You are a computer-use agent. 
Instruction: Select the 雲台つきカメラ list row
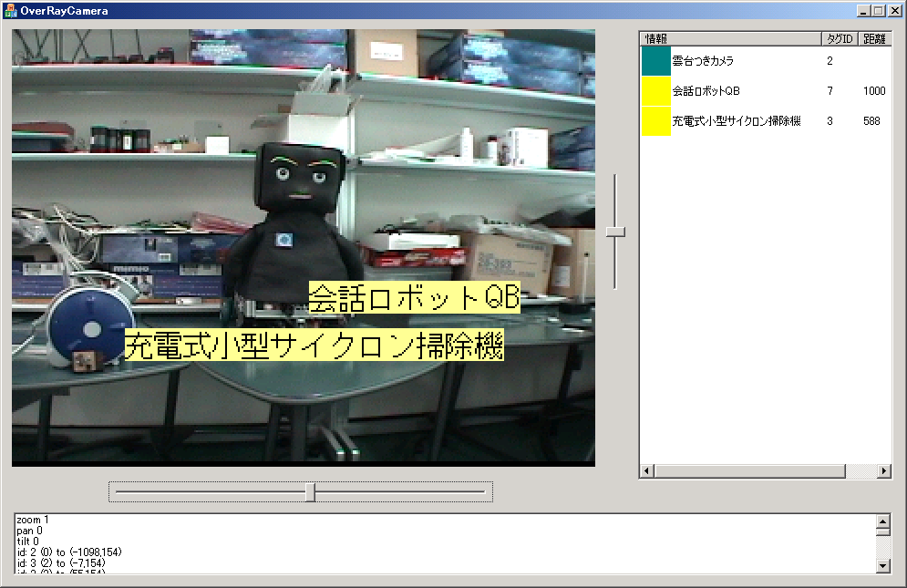coord(766,61)
